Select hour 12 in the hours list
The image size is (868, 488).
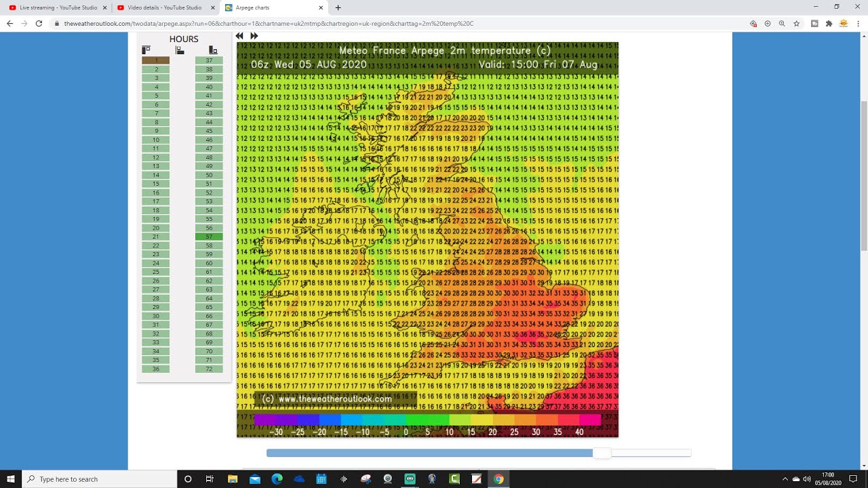[x=156, y=157]
